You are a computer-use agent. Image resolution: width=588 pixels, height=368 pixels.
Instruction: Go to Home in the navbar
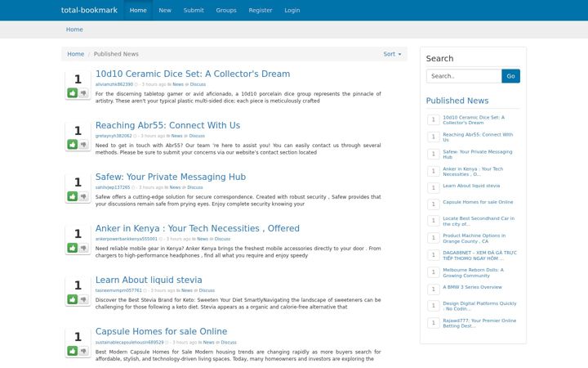pos(138,10)
